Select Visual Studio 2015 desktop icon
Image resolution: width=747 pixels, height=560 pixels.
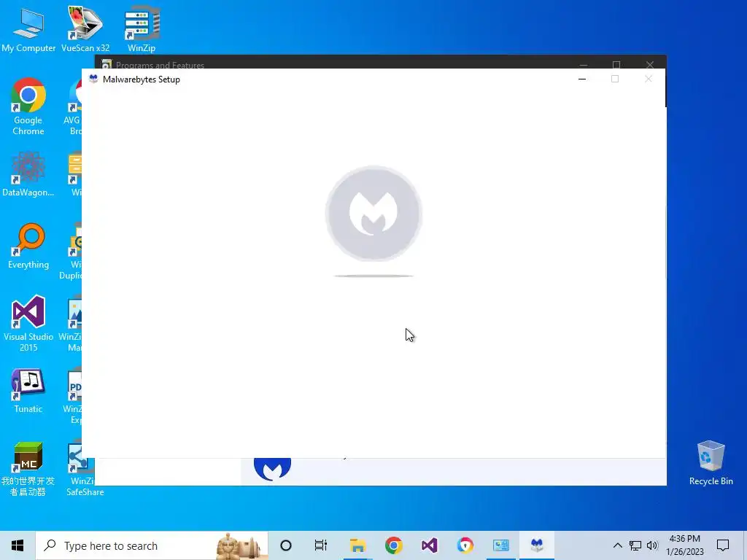pos(28,323)
